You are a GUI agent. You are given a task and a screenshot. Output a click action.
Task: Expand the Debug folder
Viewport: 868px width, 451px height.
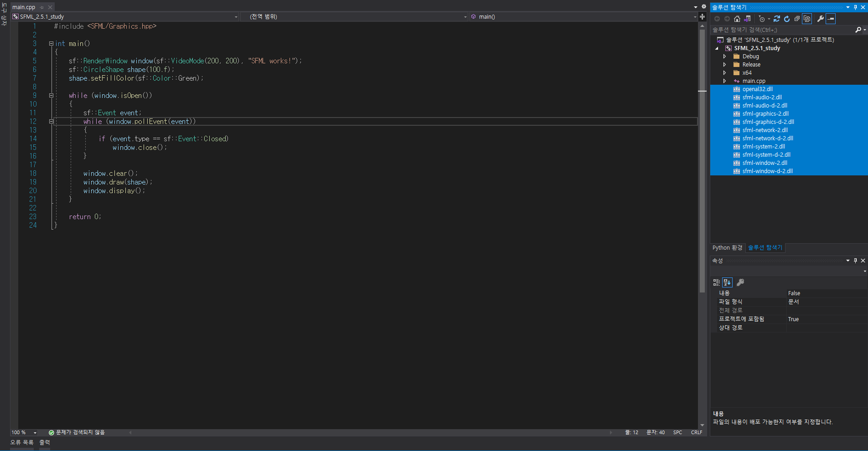point(724,56)
